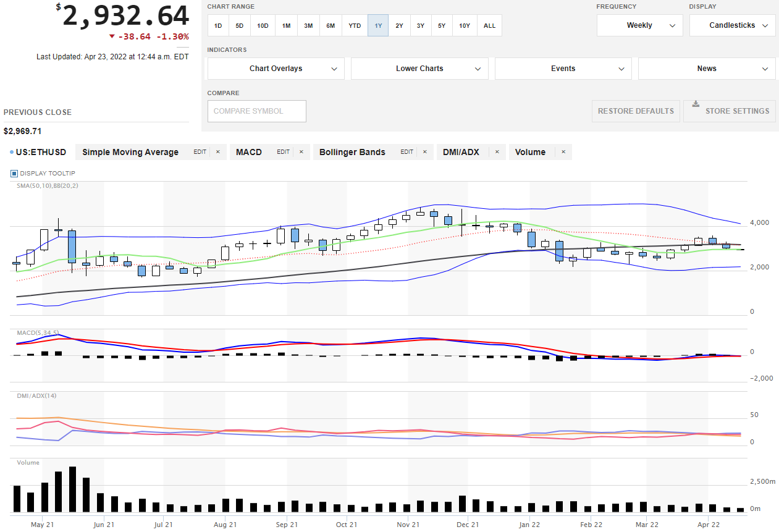This screenshot has width=779, height=532.
Task: Click the Apr 22 axis label
Action: [x=708, y=525]
